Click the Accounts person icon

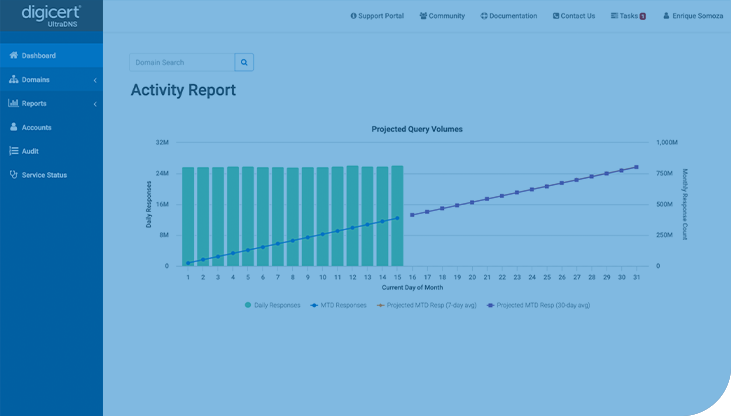13,128
